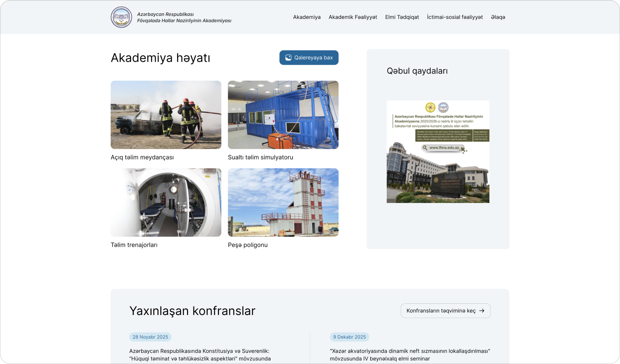
Task: Click the gallery image icon in button
Action: (x=288, y=58)
